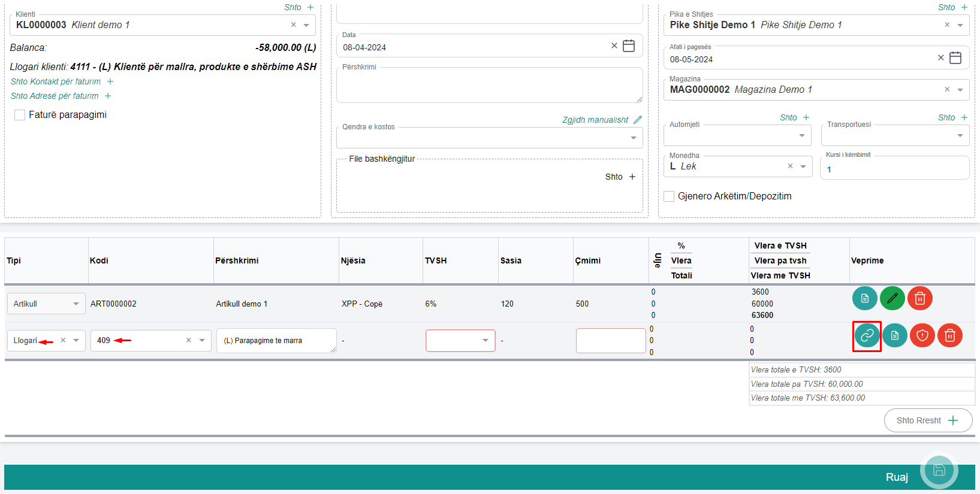
Task: Click the green pencil edit icon for Artikull demo 1
Action: tap(892, 298)
